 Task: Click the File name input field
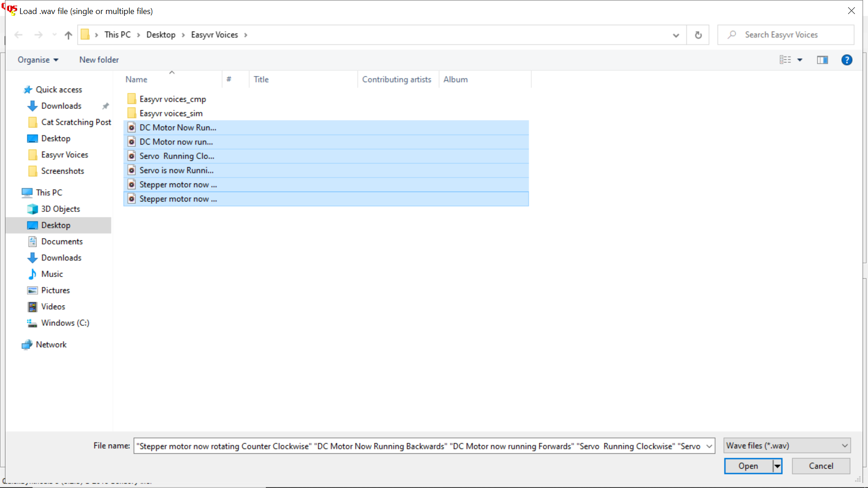click(418, 446)
